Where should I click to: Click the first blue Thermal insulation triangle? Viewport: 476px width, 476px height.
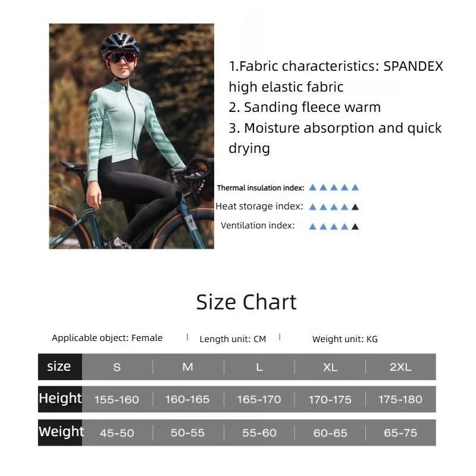[x=313, y=187]
